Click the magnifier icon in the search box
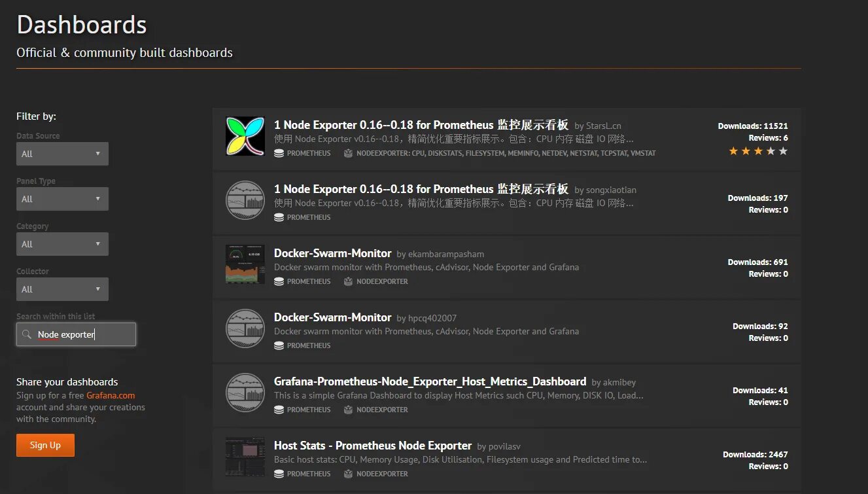 (x=27, y=334)
